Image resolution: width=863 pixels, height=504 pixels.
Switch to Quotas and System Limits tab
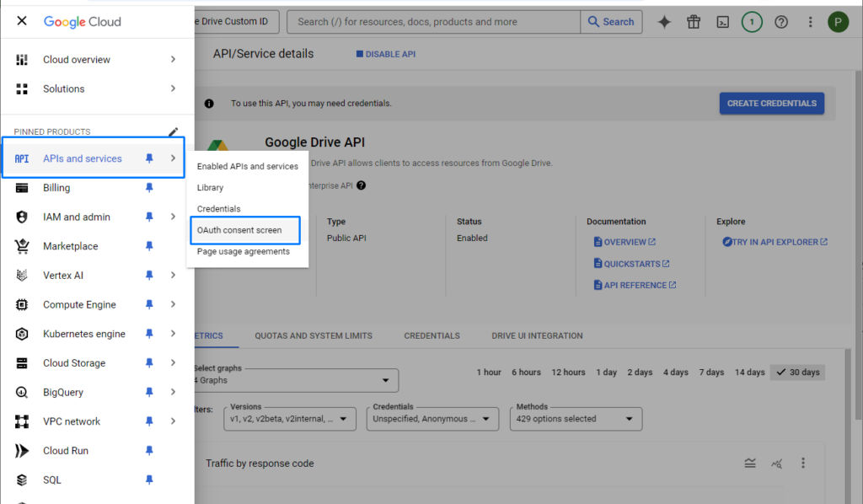tap(314, 335)
